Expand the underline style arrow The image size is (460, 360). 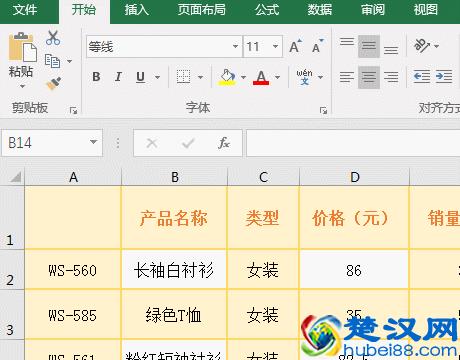click(157, 77)
